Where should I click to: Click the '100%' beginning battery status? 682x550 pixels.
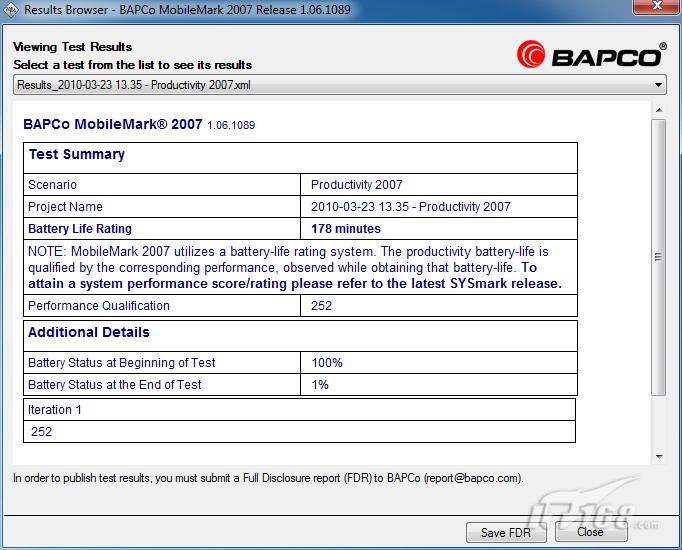coord(327,363)
